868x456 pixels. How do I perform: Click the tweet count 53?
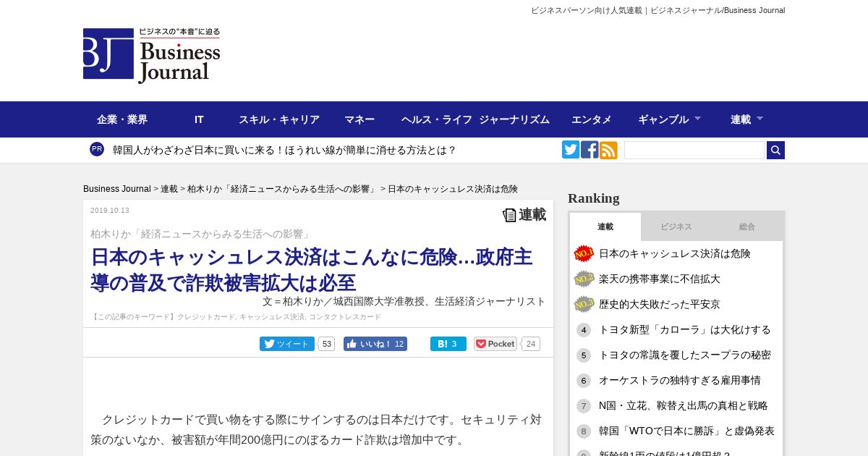(327, 344)
